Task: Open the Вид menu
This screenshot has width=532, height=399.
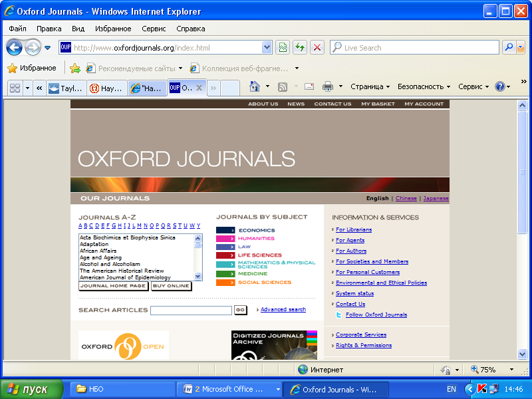Action: click(x=78, y=29)
